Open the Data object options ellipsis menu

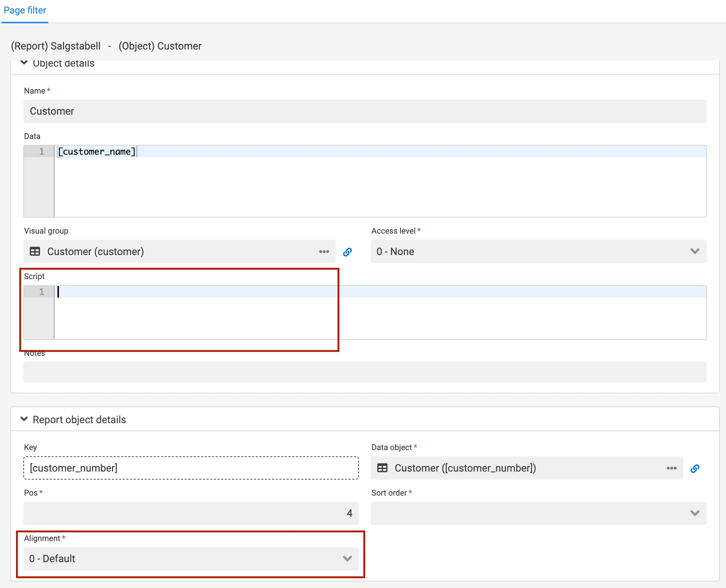(x=671, y=468)
